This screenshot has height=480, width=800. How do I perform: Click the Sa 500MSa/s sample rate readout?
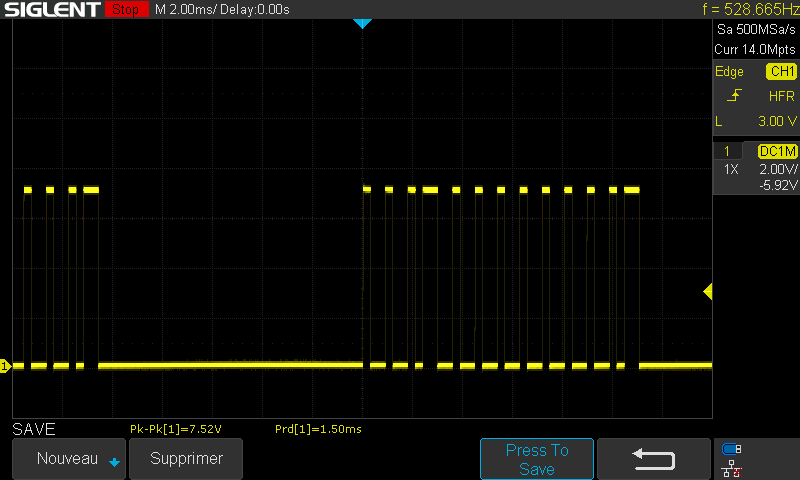(756, 29)
